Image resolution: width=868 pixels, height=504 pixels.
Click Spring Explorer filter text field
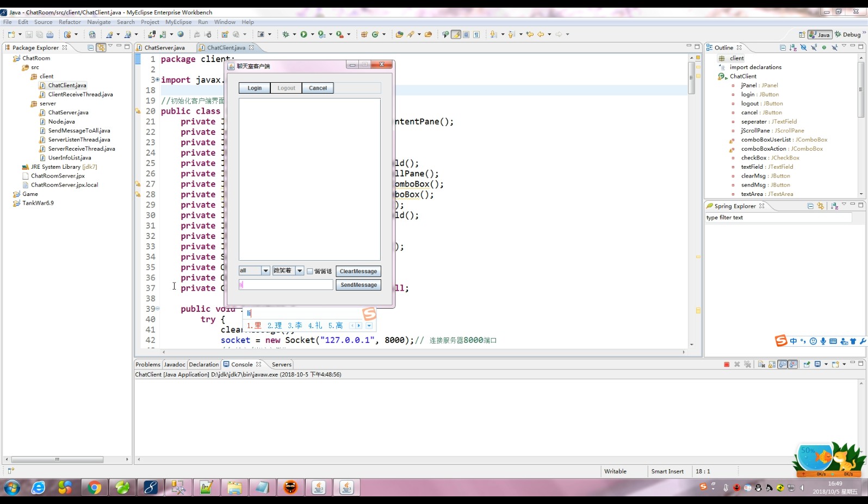(778, 217)
